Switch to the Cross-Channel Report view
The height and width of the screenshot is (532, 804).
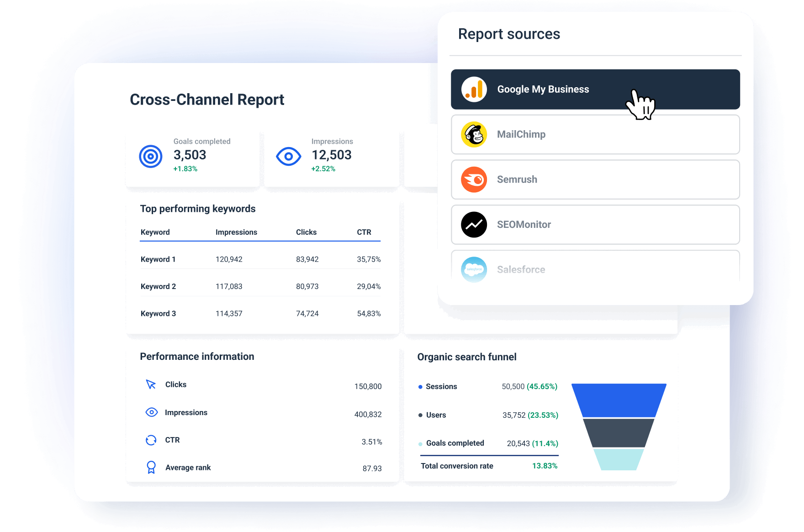click(207, 100)
